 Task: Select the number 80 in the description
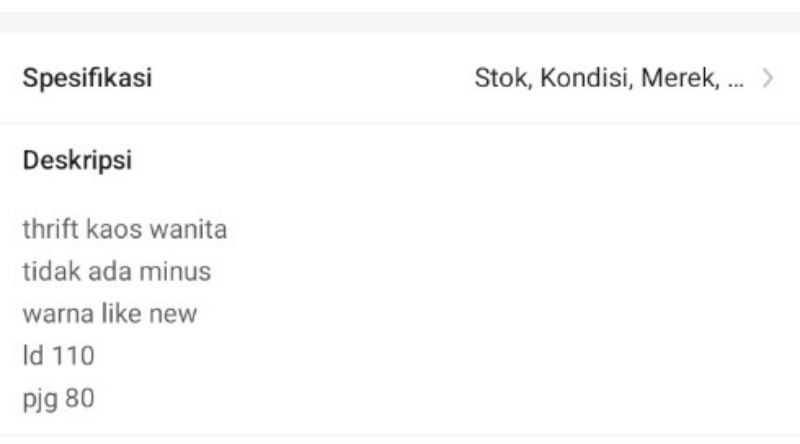[x=80, y=398]
